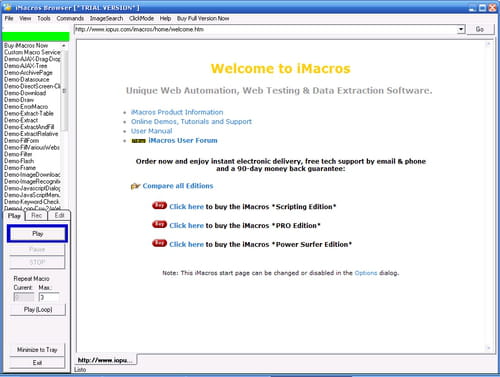500x377 pixels.
Task: Open iMacros Product Information link
Action: (177, 112)
